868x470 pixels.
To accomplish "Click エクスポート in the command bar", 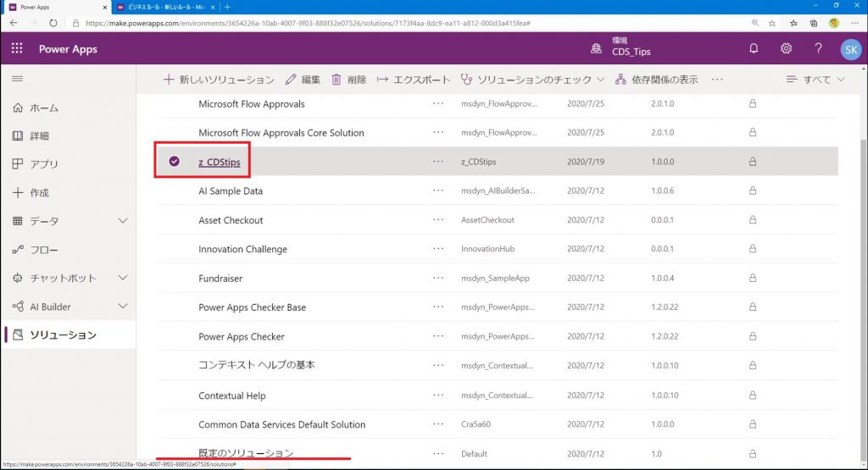I will coord(414,80).
